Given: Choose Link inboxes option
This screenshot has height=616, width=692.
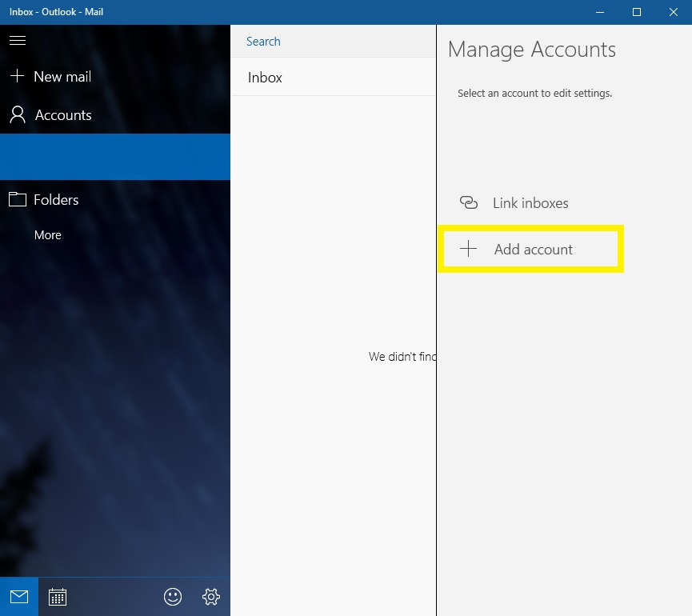Looking at the screenshot, I should (530, 203).
